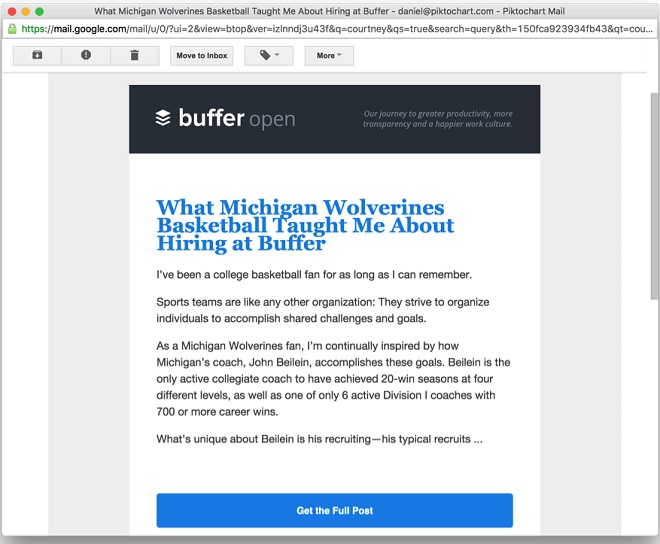660x544 pixels.
Task: Click the Get the Full Post button
Action: [x=335, y=510]
